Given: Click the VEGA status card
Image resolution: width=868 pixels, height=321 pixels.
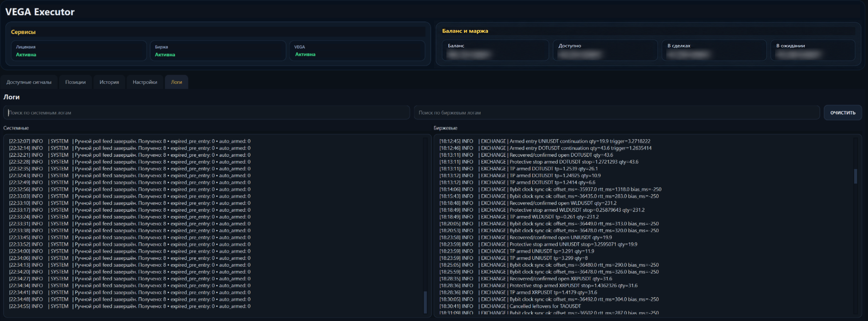Looking at the screenshot, I should [x=357, y=51].
